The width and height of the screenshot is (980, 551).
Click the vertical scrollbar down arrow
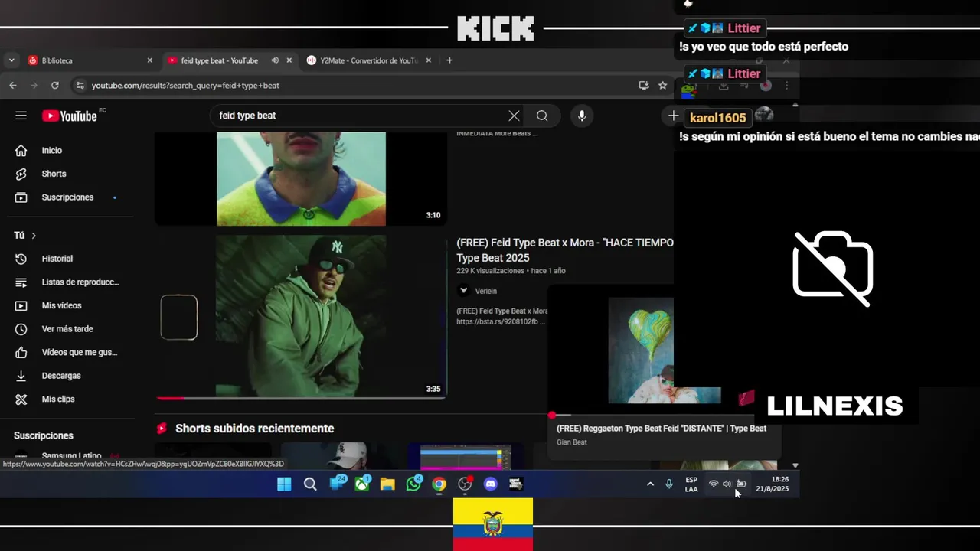pyautogui.click(x=795, y=465)
